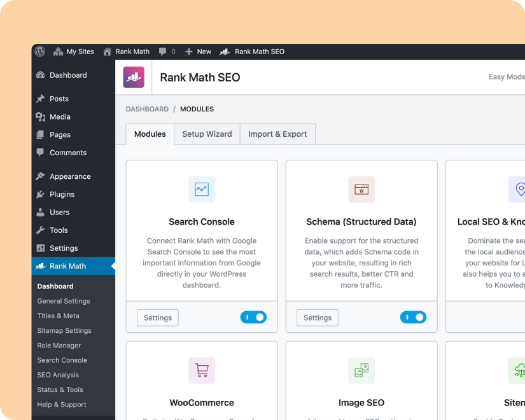
Task: Click the Posts pin icon
Action: pyautogui.click(x=41, y=99)
